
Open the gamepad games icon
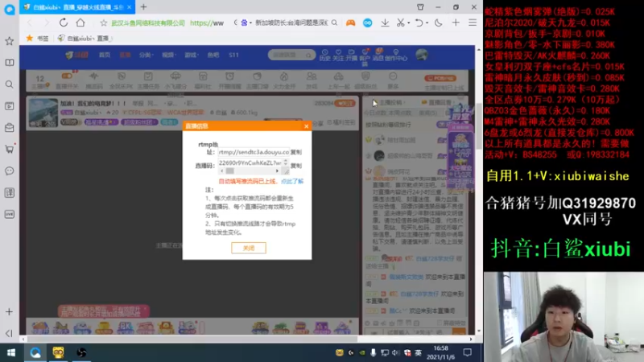[x=350, y=23]
